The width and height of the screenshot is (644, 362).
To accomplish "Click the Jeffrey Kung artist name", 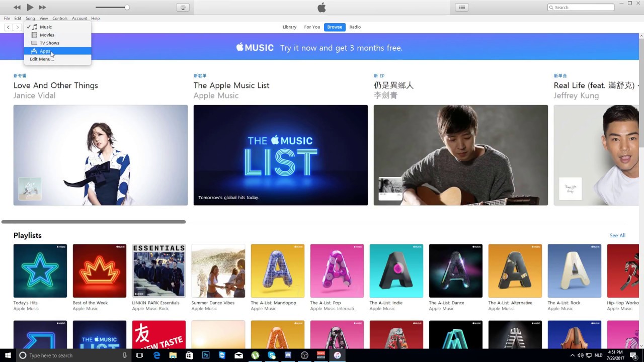I will (x=577, y=96).
